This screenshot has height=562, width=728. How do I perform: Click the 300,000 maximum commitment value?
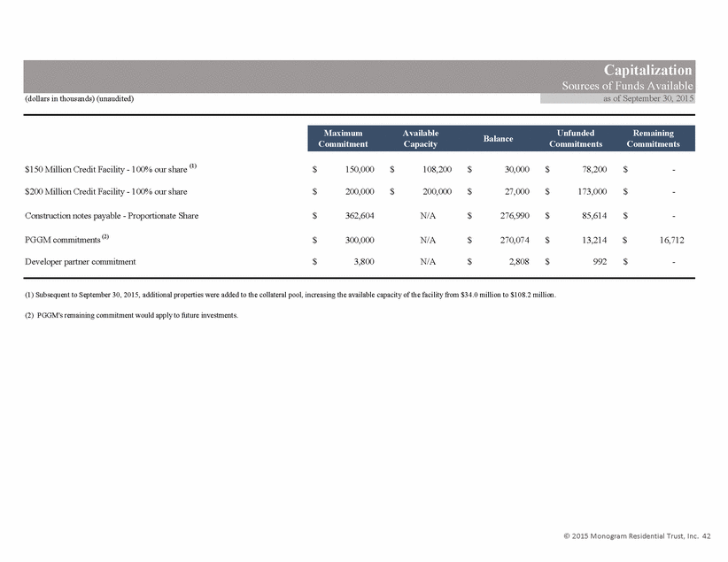tap(360, 240)
